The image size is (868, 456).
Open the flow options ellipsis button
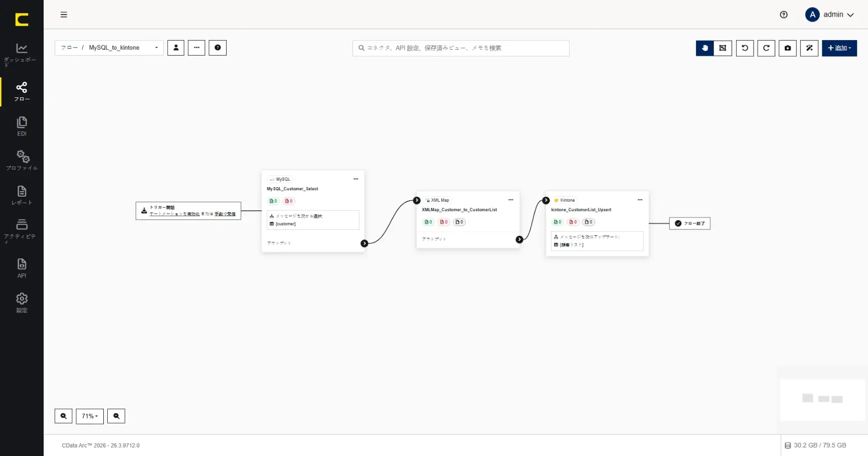197,48
